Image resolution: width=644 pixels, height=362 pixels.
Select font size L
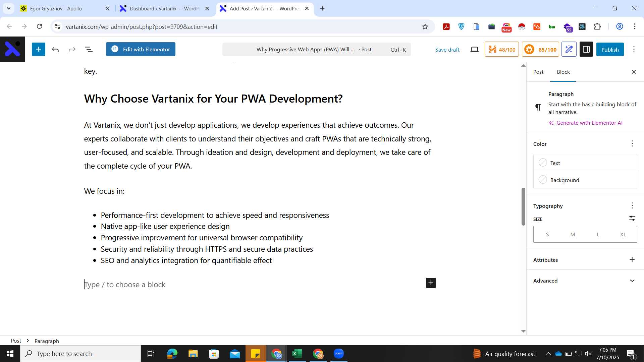click(x=598, y=235)
